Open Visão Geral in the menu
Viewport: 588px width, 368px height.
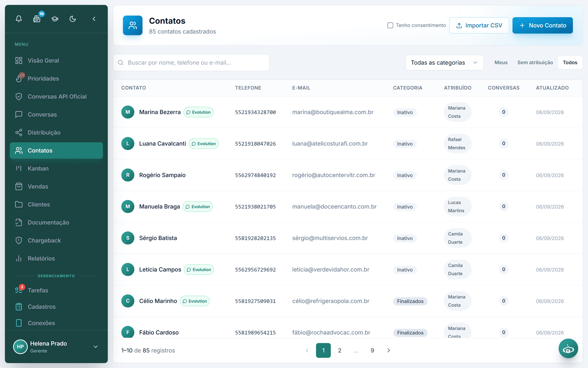56,60
